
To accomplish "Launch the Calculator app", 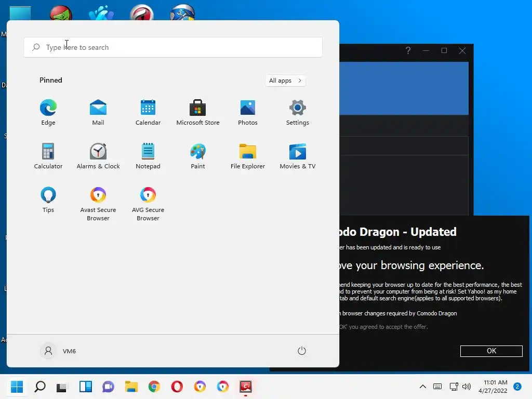I will [48, 156].
